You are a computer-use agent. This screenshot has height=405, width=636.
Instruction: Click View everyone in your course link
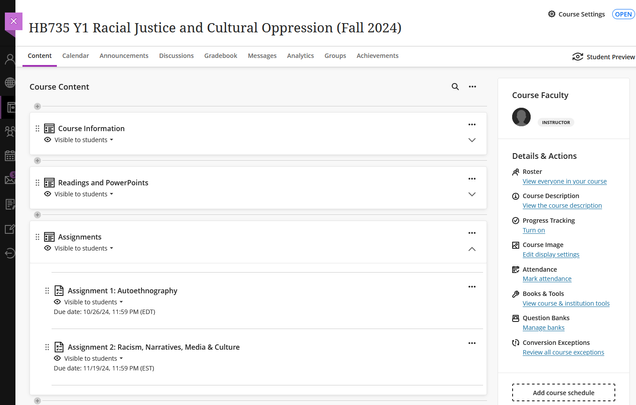(x=564, y=181)
